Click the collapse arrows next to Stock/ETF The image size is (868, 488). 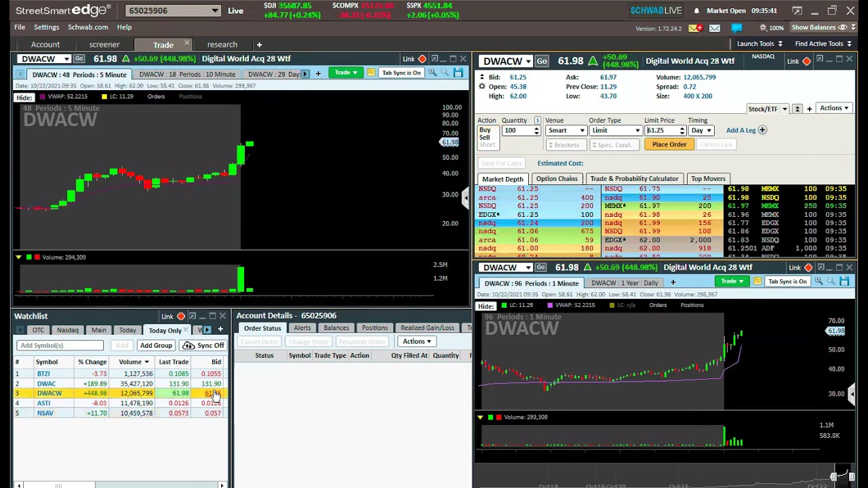(797, 109)
